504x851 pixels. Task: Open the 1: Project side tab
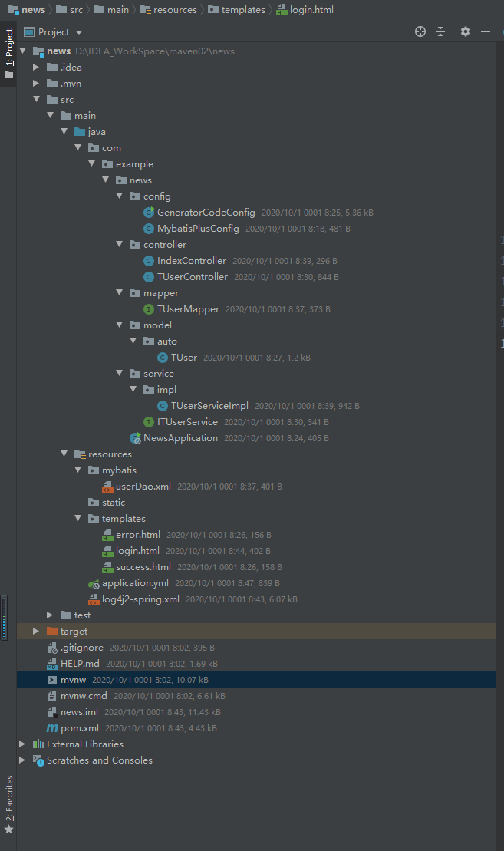point(8,53)
